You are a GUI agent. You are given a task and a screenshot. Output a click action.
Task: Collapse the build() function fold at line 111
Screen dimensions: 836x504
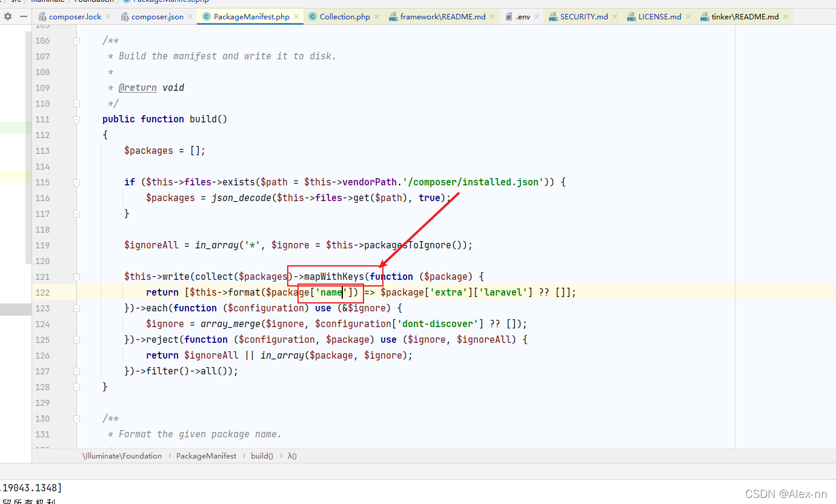[76, 119]
